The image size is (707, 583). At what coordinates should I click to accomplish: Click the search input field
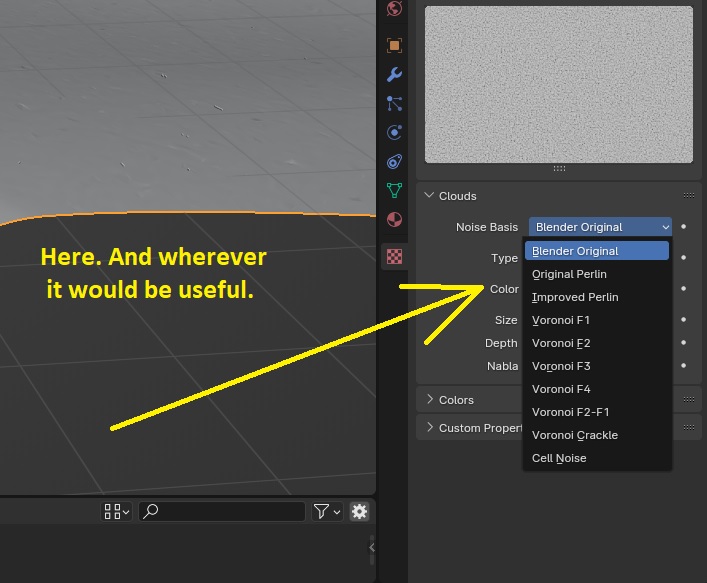tap(222, 511)
